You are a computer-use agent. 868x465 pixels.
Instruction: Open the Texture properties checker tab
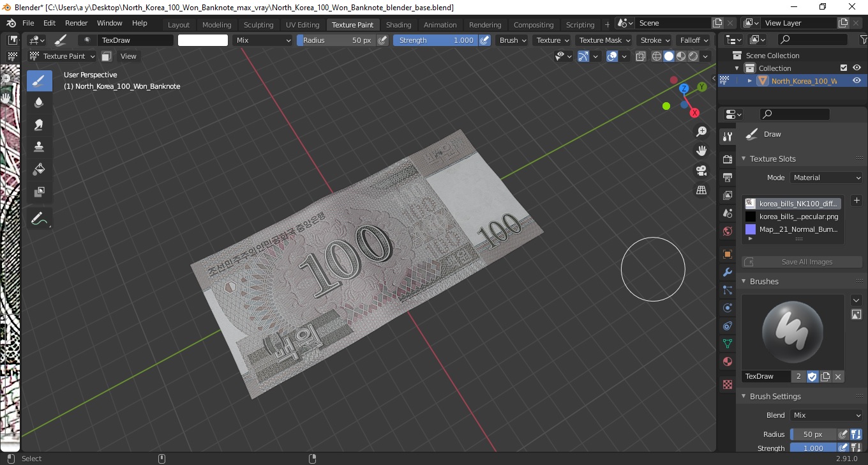coord(727,385)
